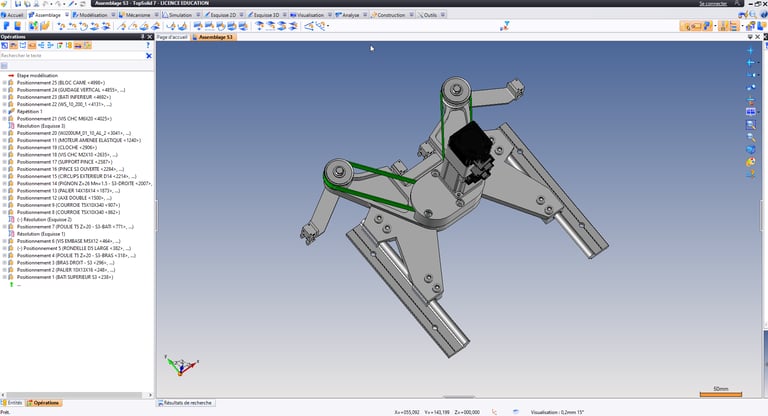Expand Positionnement 1 (BATI SUPERIEUR S3)
Viewport: 768px width, 416px height.
tap(4, 277)
